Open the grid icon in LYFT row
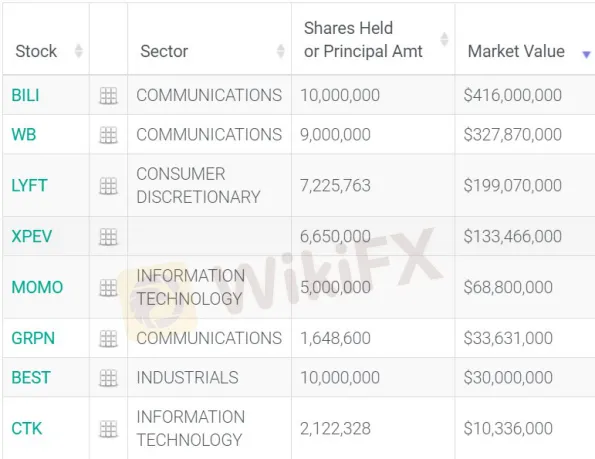This screenshot has height=459, width=595. pos(108,186)
